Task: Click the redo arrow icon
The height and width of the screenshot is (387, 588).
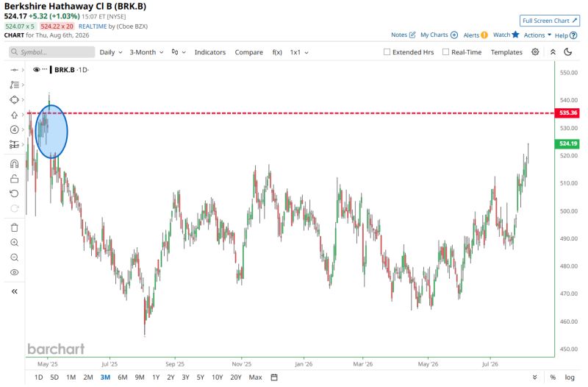Action: 14,209
